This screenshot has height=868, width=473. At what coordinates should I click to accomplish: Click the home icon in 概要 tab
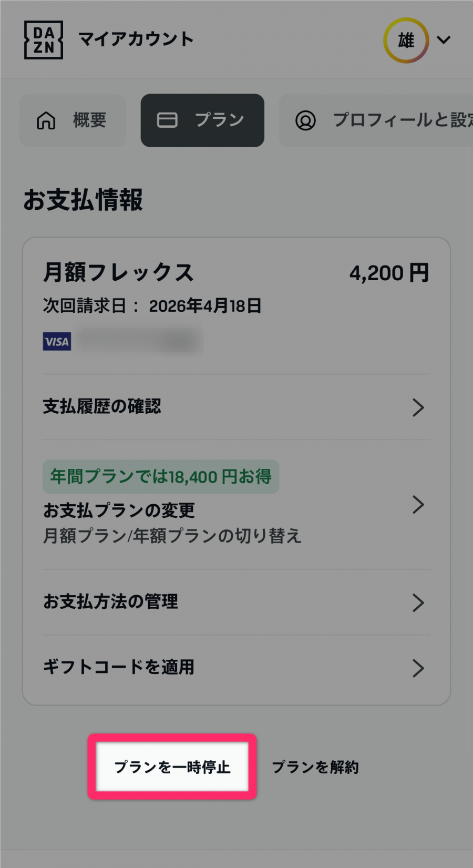(x=46, y=120)
